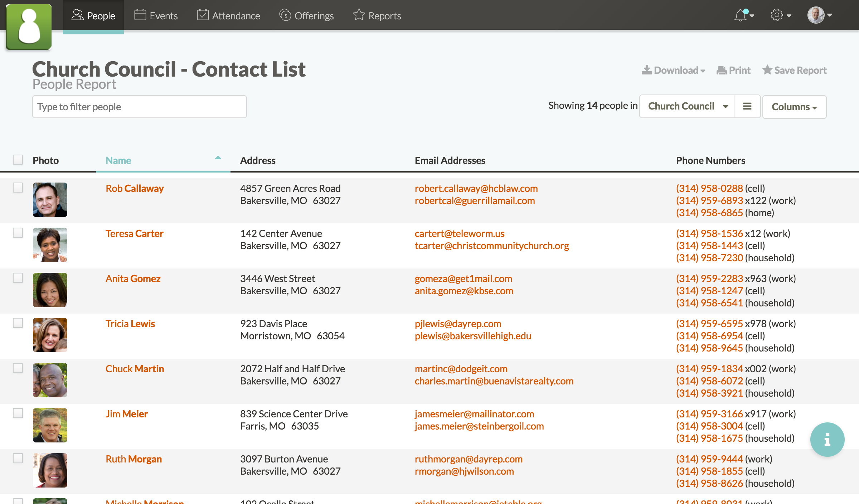Check the Chuck Martin row checkbox
Screen dimensions: 859x504
(x=18, y=368)
